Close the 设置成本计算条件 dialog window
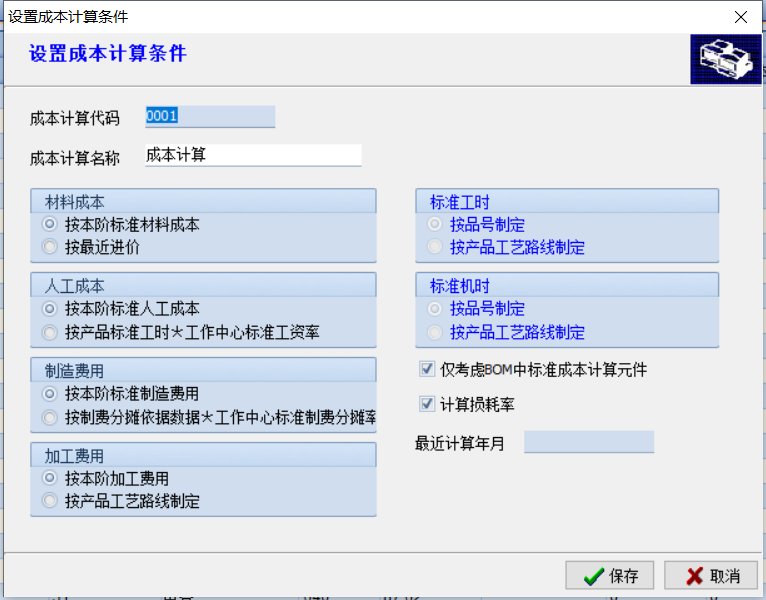766x600 pixels. coord(741,17)
